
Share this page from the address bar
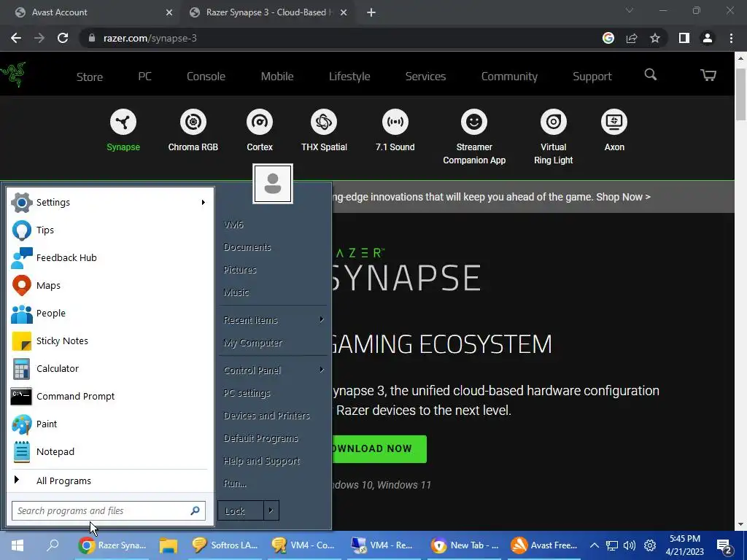[632, 38]
